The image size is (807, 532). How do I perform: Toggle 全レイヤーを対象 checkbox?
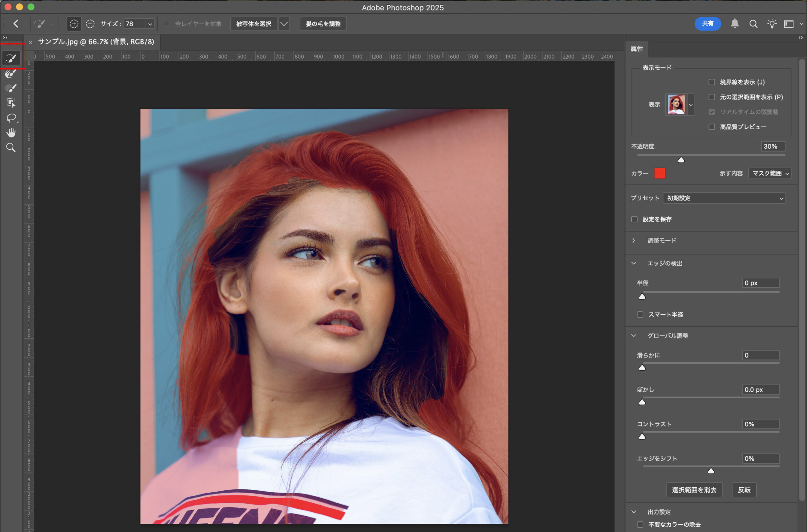167,24
